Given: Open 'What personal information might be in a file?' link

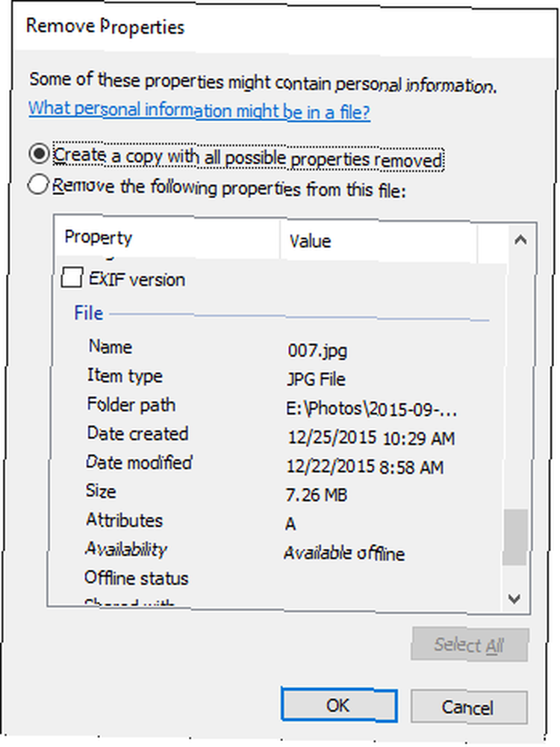Looking at the screenshot, I should [199, 110].
